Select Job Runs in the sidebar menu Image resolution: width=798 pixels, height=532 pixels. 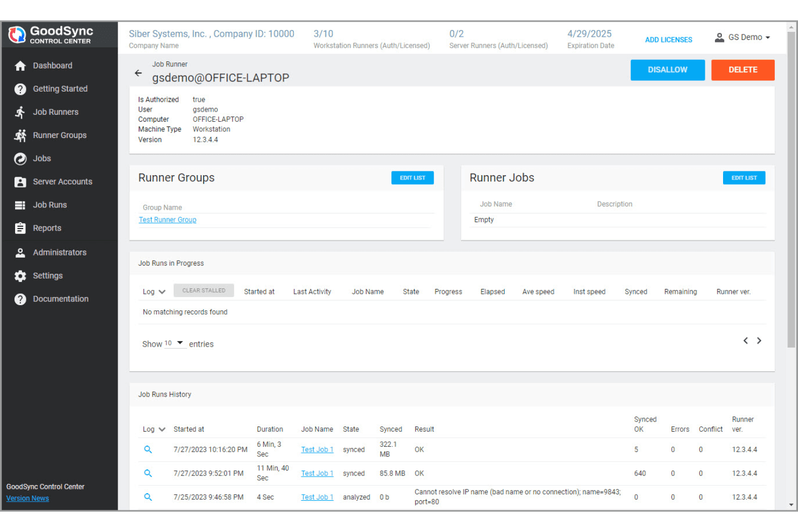pyautogui.click(x=50, y=205)
